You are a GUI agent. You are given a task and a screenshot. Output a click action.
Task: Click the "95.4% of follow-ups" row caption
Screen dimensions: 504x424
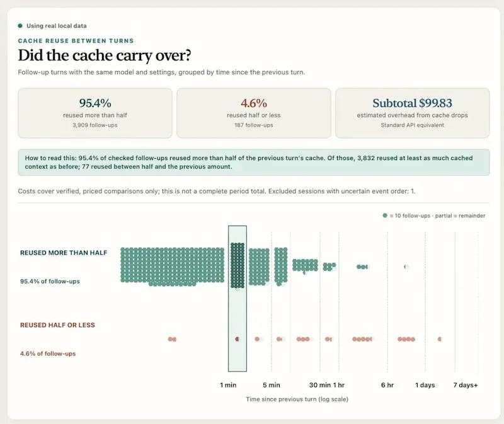point(50,281)
